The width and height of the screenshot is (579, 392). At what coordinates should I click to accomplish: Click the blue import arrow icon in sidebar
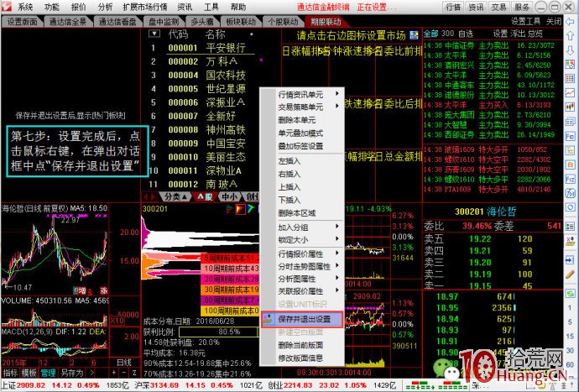click(570, 259)
